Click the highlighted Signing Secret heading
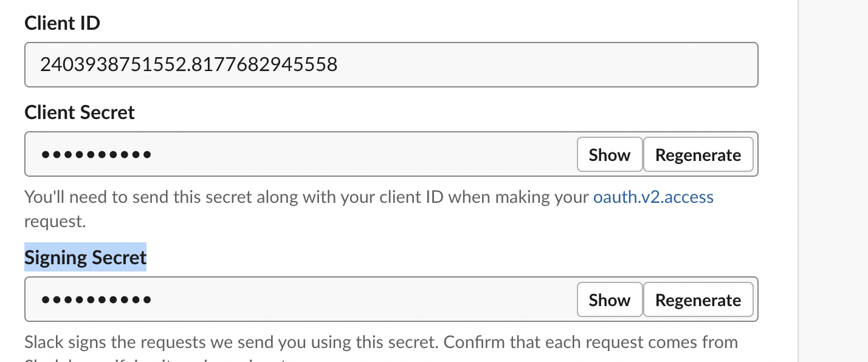 (85, 258)
